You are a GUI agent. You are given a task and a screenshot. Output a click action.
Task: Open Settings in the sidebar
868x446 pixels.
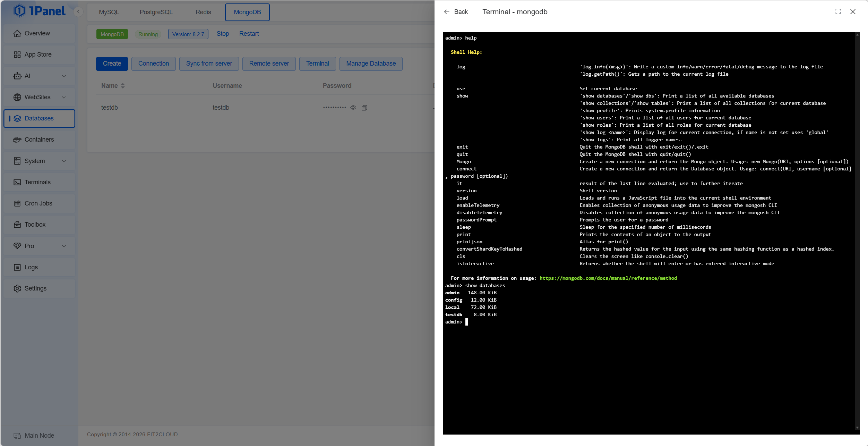tap(40, 288)
